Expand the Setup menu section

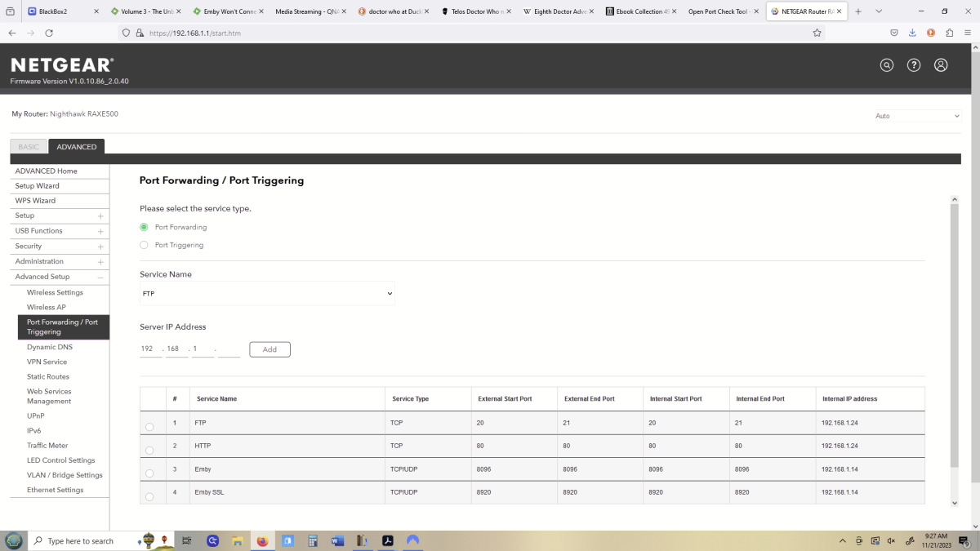tap(100, 216)
